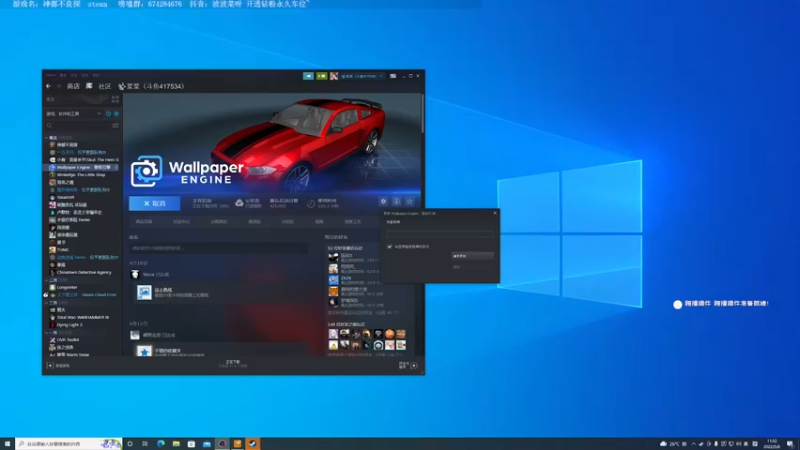
Task: Select Dying Light 2 entry
Action: (x=69, y=324)
